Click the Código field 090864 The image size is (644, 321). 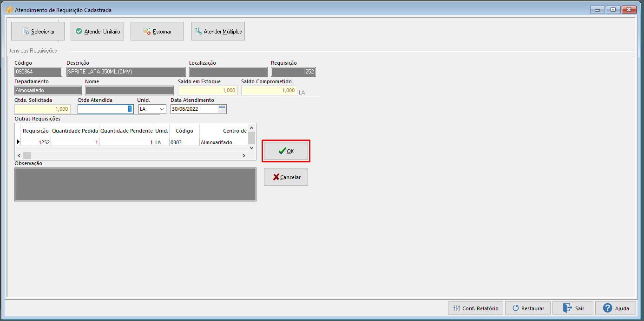pos(38,72)
